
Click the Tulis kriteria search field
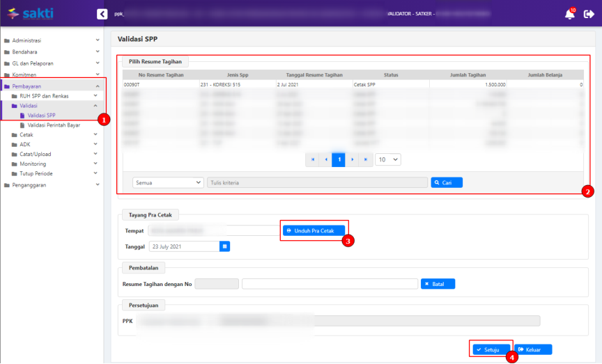pyautogui.click(x=317, y=182)
